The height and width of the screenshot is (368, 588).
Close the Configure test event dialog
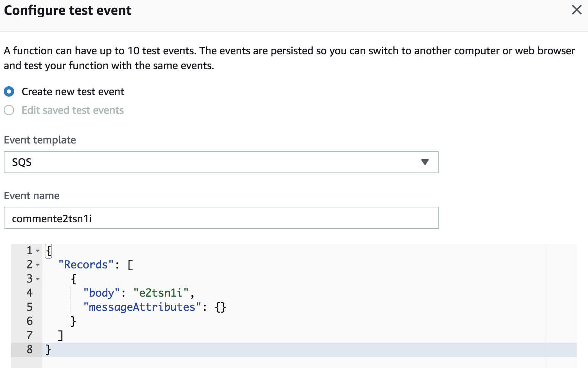point(576,10)
